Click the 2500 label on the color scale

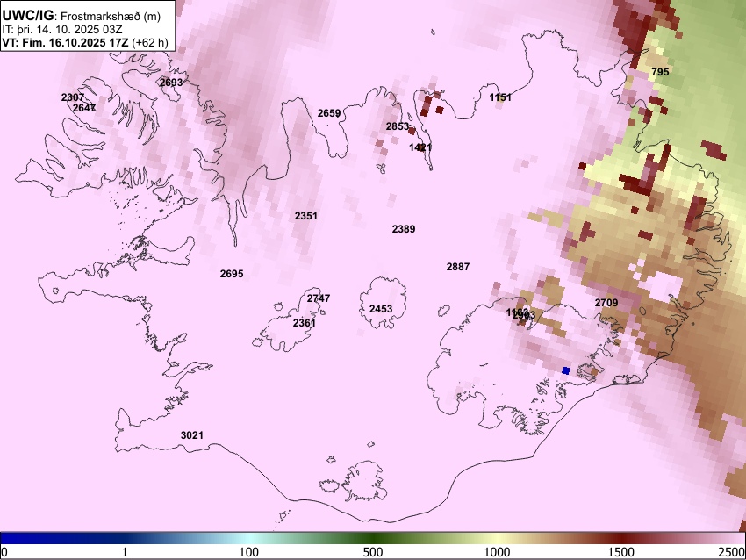pos(733,552)
